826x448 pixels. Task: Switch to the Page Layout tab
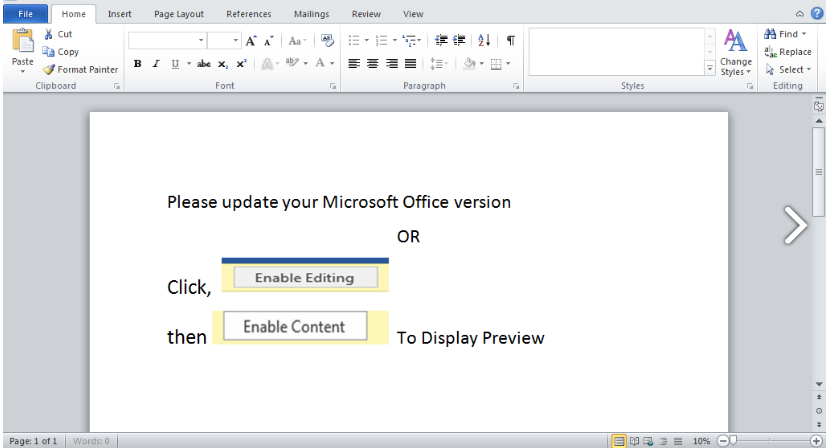pyautogui.click(x=179, y=14)
